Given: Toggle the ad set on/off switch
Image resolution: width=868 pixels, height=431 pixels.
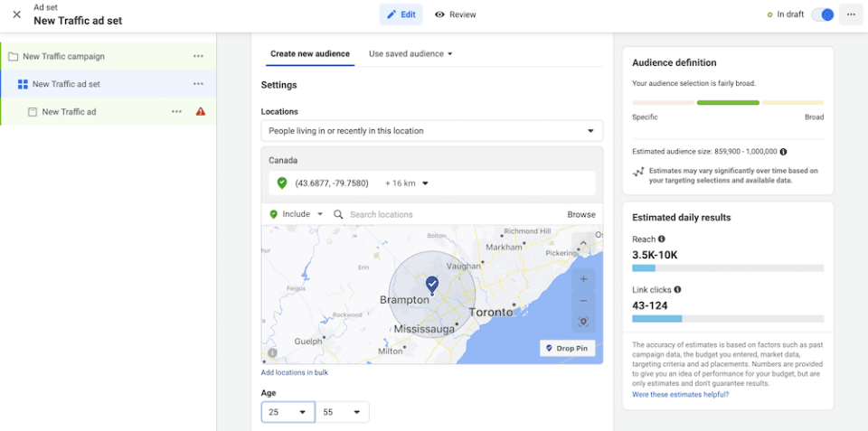Looking at the screenshot, I should pos(823,15).
